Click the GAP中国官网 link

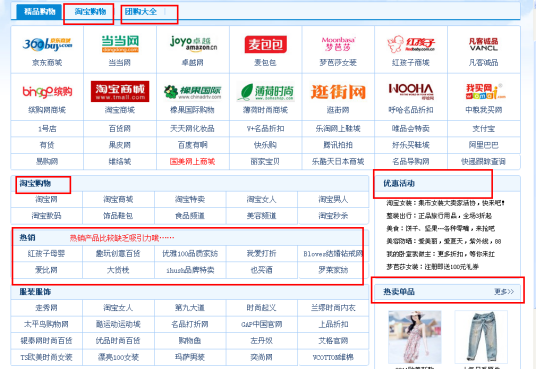click(x=262, y=324)
